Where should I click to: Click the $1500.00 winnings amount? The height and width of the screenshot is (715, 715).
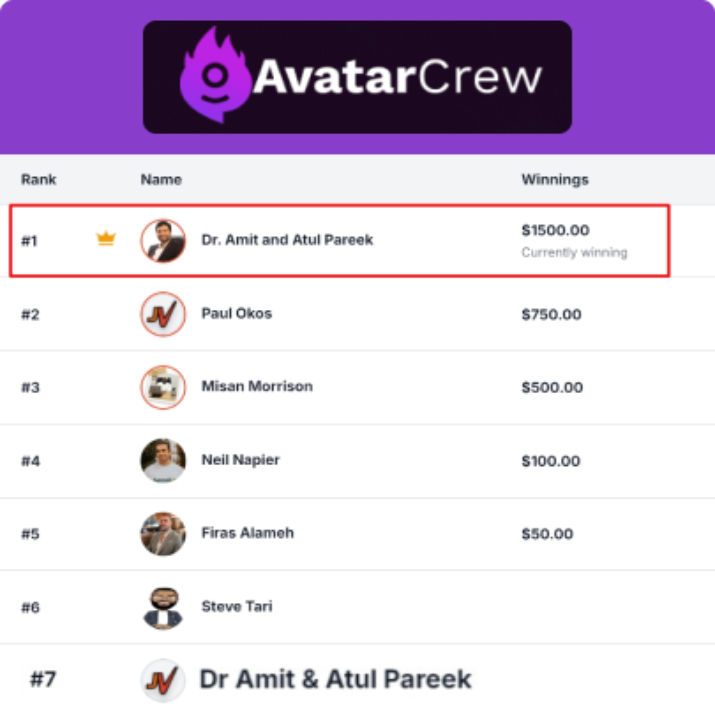555,231
